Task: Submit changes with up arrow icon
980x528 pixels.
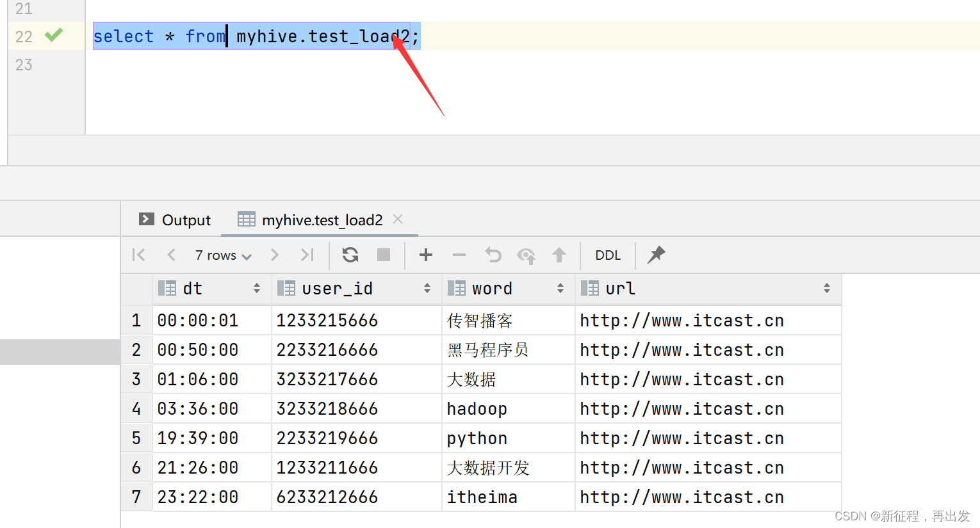Action: pyautogui.click(x=559, y=255)
